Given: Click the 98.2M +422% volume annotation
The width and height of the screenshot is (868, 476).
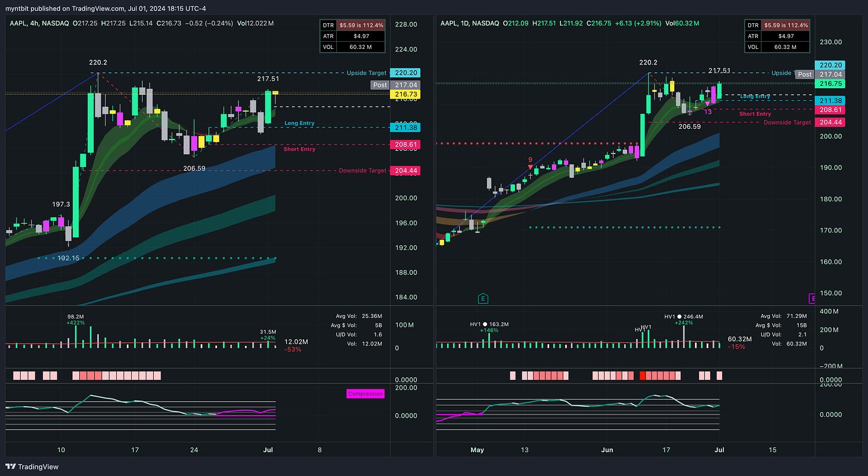Looking at the screenshot, I should [75, 319].
